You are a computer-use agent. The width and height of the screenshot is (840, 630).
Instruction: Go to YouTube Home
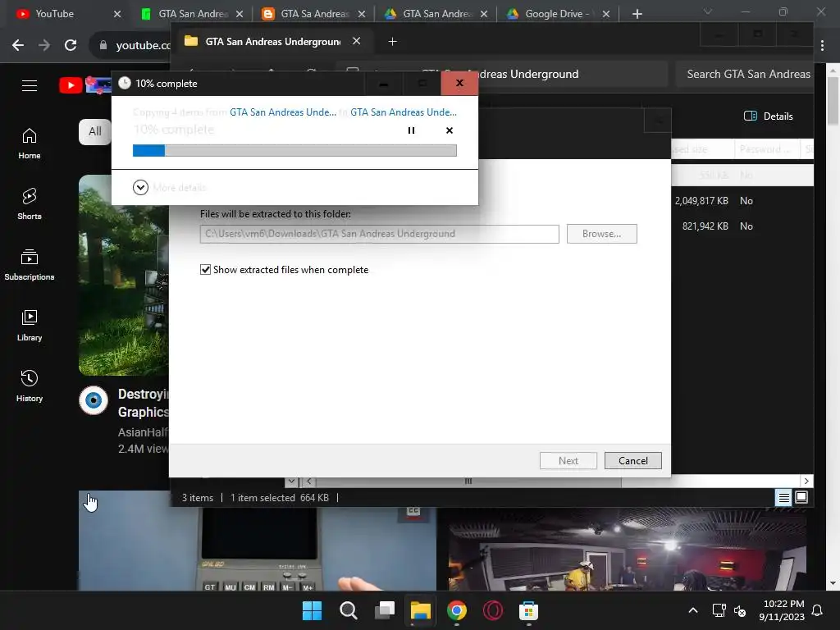[30, 144]
